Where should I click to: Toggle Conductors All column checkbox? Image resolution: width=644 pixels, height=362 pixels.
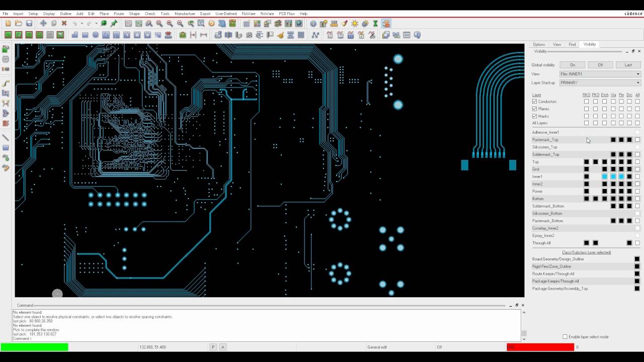click(637, 102)
